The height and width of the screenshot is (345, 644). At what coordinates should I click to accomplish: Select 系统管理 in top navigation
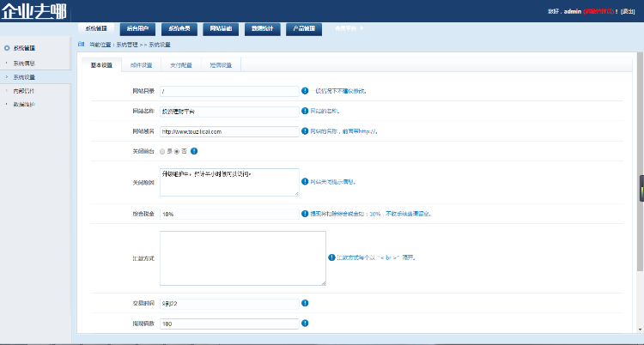(x=96, y=29)
